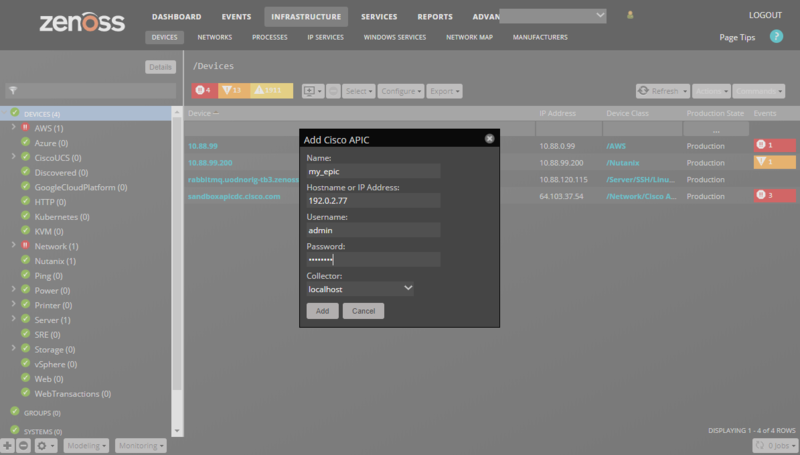Click the Add button in dialog

[322, 311]
